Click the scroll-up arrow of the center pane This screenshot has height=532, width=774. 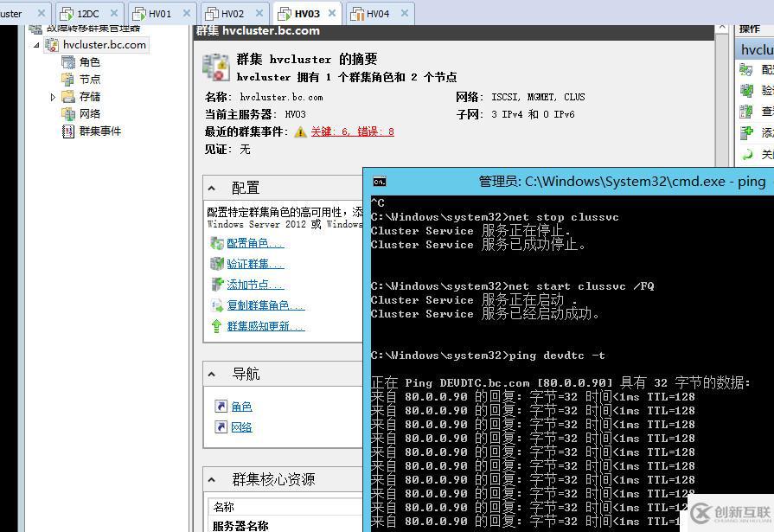tap(722, 29)
